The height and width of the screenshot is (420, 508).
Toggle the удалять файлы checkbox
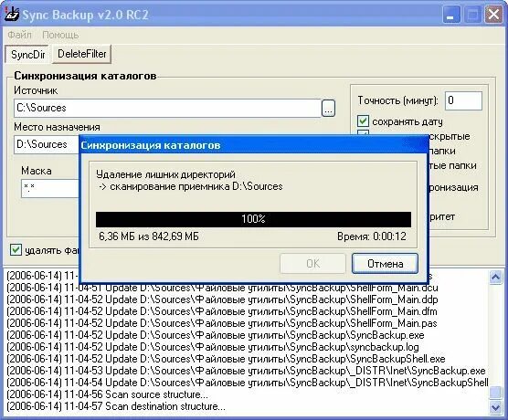[x=16, y=250]
